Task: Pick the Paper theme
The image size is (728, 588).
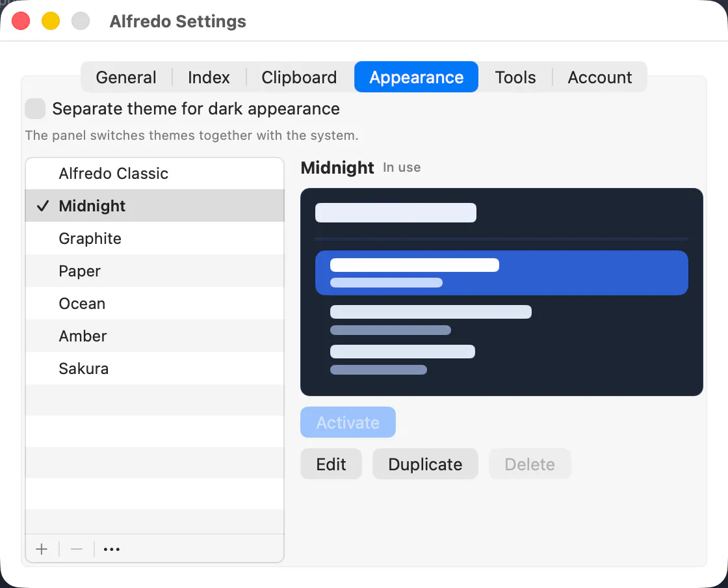Action: [x=155, y=271]
